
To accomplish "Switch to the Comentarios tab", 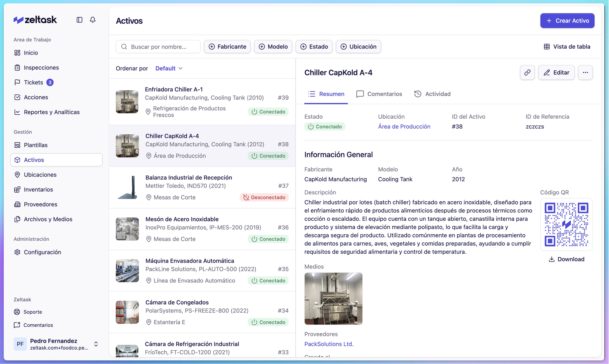I will click(379, 94).
